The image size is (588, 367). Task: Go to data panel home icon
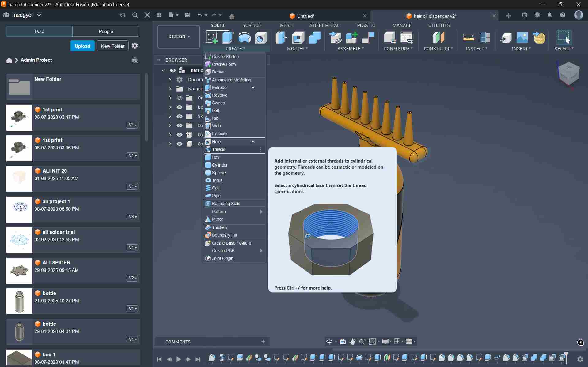point(9,60)
